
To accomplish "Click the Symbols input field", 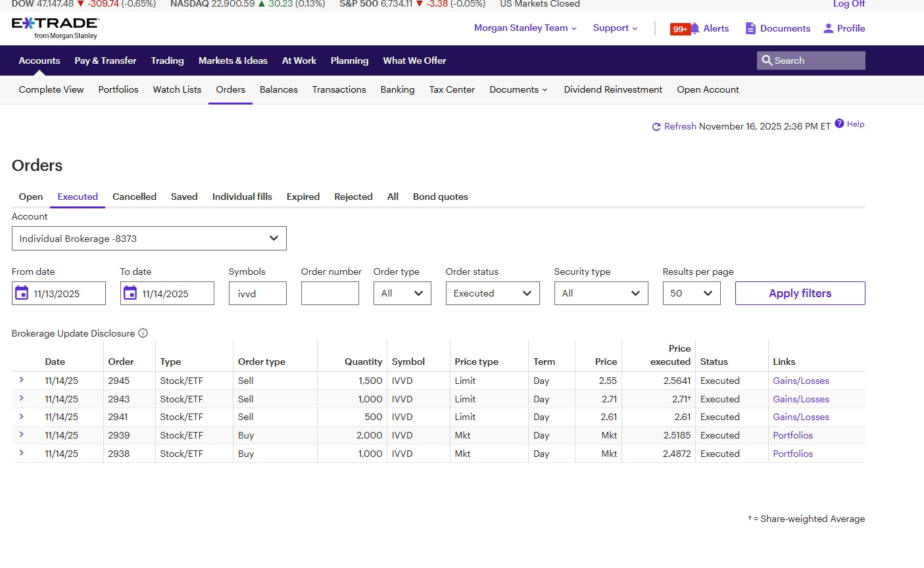I will pyautogui.click(x=257, y=293).
